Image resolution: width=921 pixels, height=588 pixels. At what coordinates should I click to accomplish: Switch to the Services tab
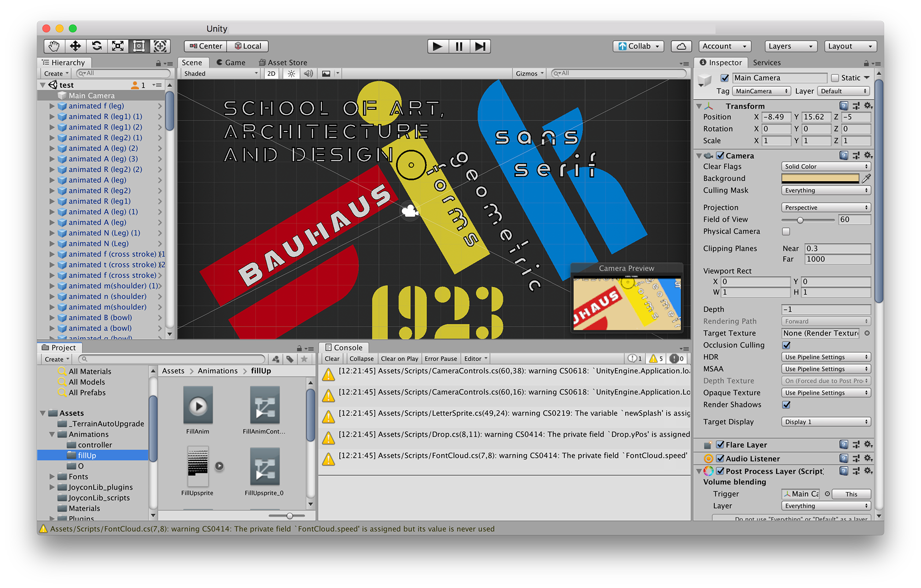point(767,62)
